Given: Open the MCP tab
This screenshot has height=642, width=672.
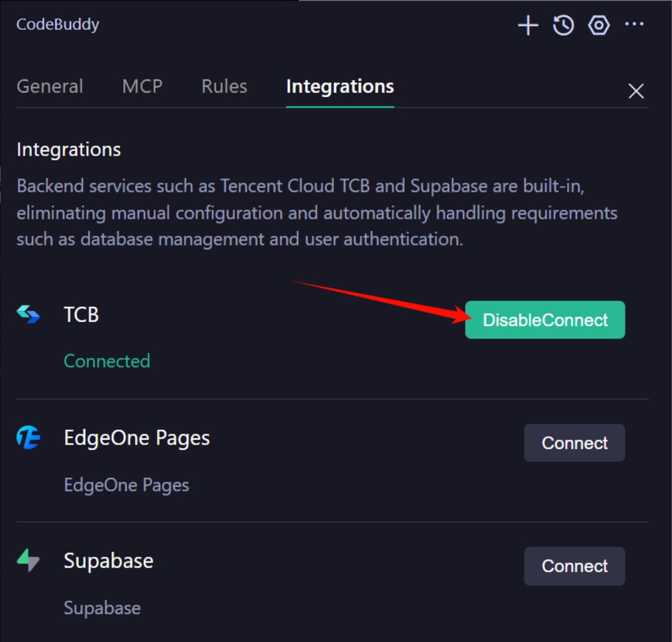Looking at the screenshot, I should 142,87.
